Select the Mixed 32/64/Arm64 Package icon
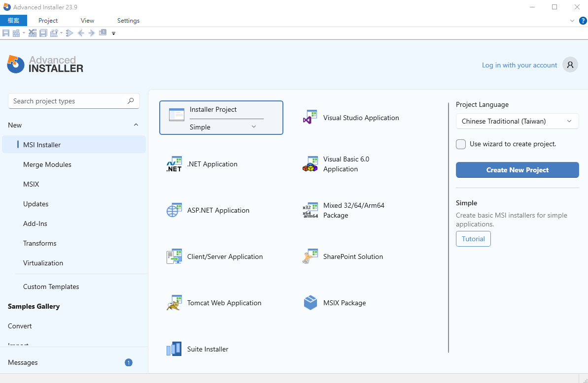Viewport: 588px width, 383px height. [x=310, y=210]
